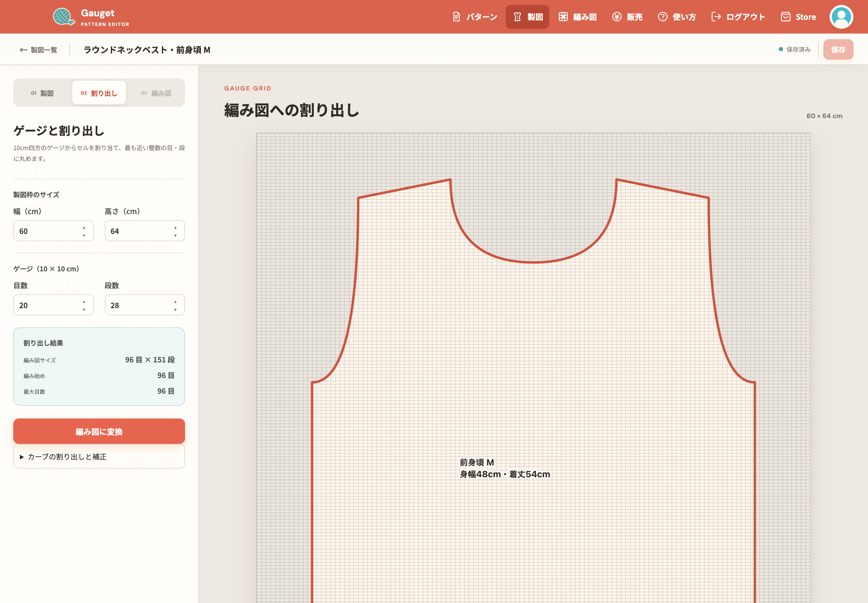Select the 02 割り出し step tab
The width and height of the screenshot is (868, 603).
[x=99, y=93]
